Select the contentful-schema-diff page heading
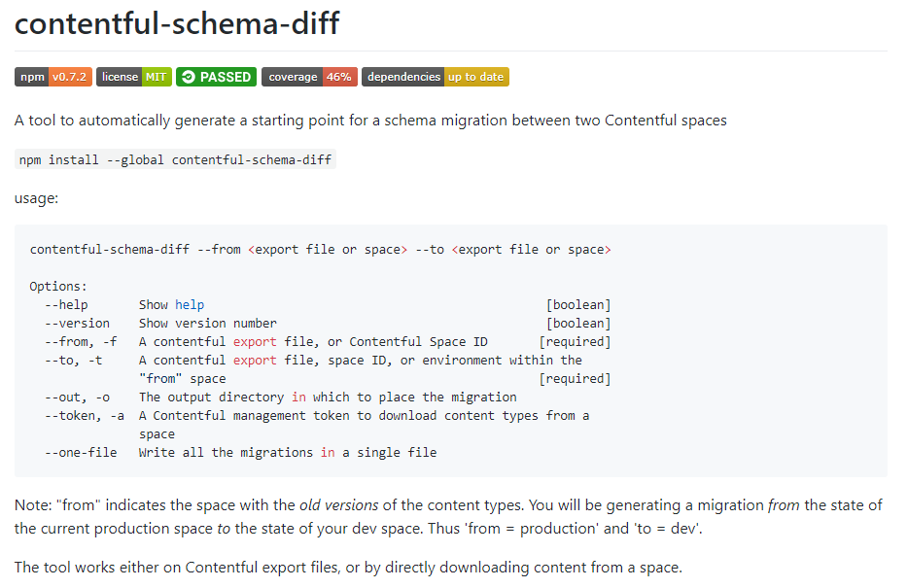Screen dimensions: 908x588 (x=177, y=23)
